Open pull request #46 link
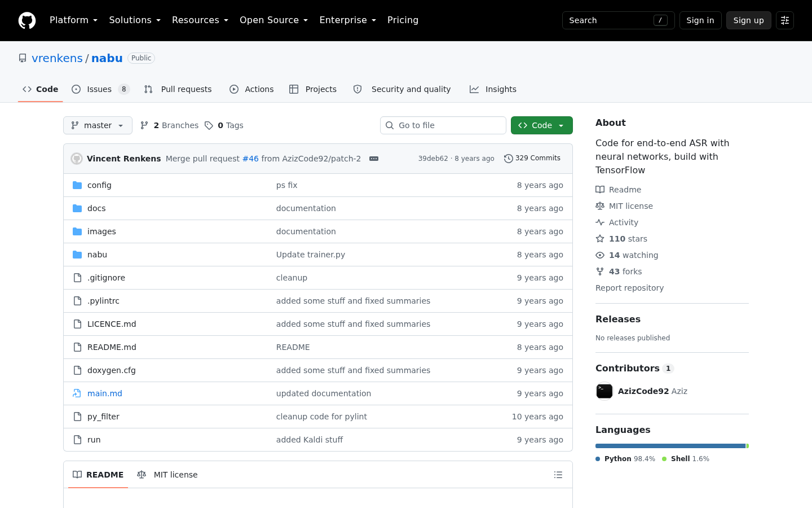The width and height of the screenshot is (812, 508). coord(250,159)
